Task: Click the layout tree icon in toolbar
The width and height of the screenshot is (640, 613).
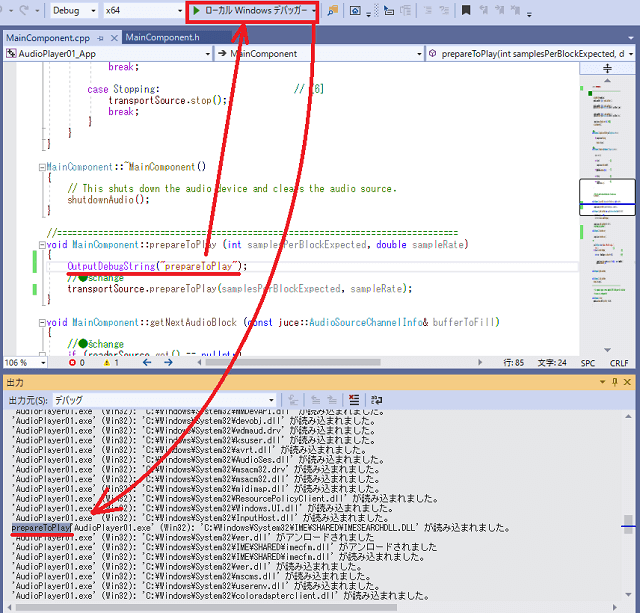Action: pyautogui.click(x=405, y=11)
